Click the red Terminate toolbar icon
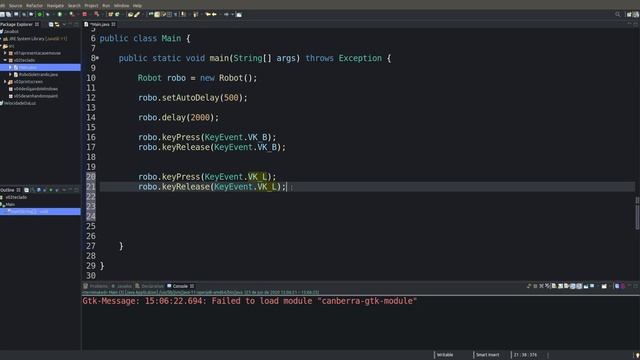 pyautogui.click(x=84, y=14)
